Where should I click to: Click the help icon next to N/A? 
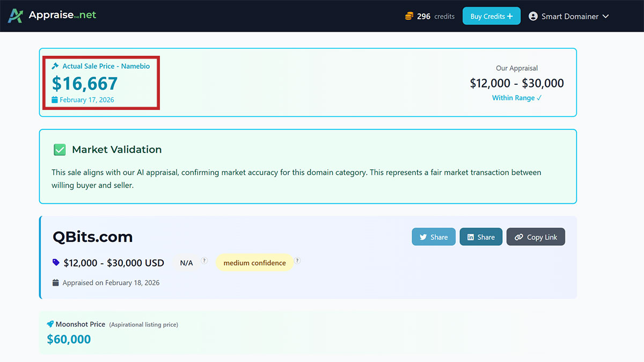click(204, 261)
